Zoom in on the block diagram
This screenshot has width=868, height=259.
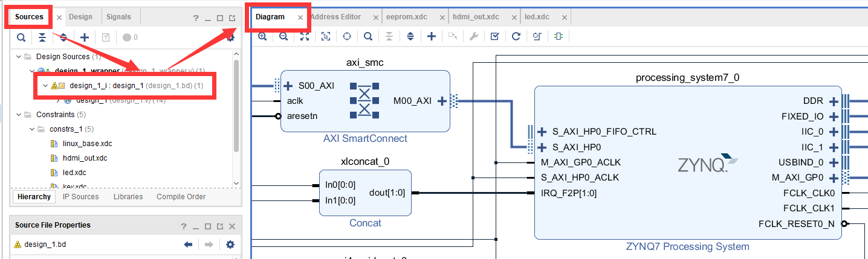[x=262, y=36]
